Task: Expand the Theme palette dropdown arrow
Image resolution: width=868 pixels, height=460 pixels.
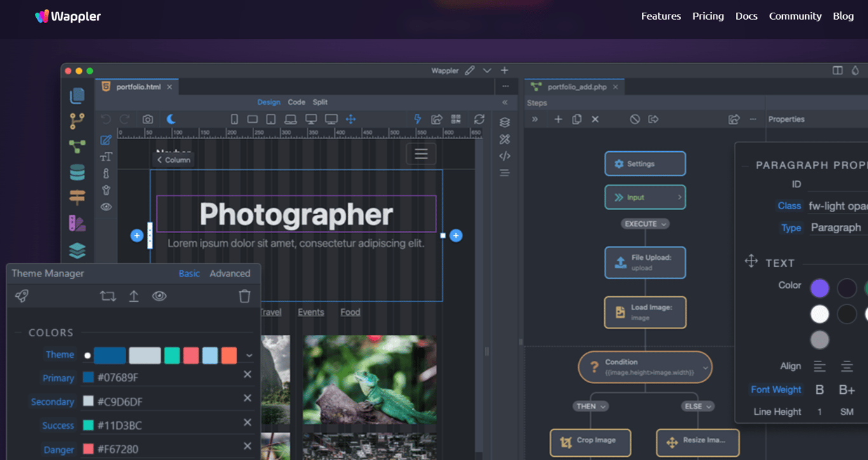Action: [249, 356]
